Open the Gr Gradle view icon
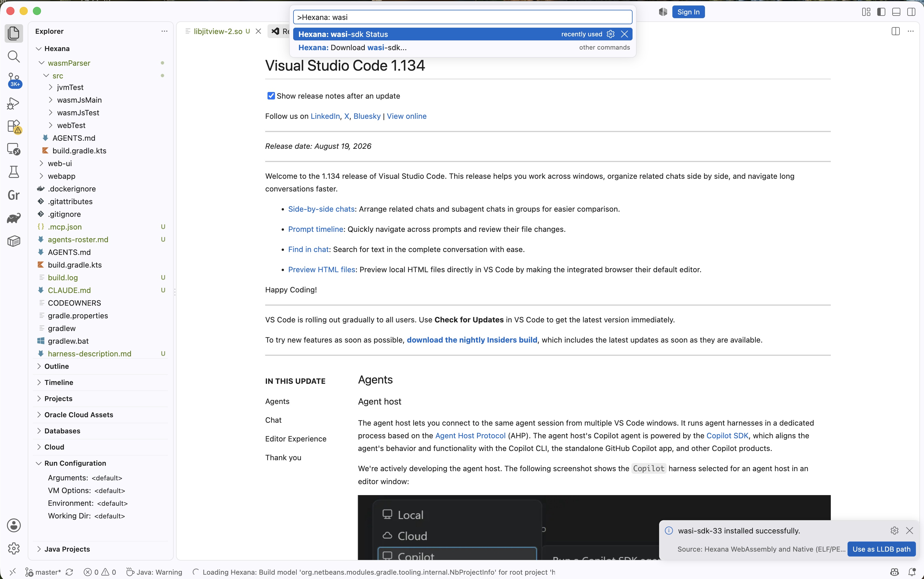This screenshot has height=579, width=924. coord(14,195)
